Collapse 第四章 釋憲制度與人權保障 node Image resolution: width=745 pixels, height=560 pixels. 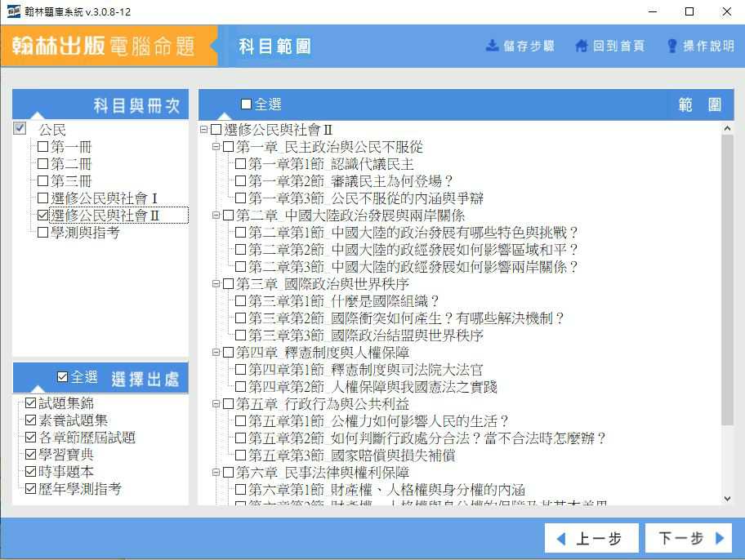point(216,352)
